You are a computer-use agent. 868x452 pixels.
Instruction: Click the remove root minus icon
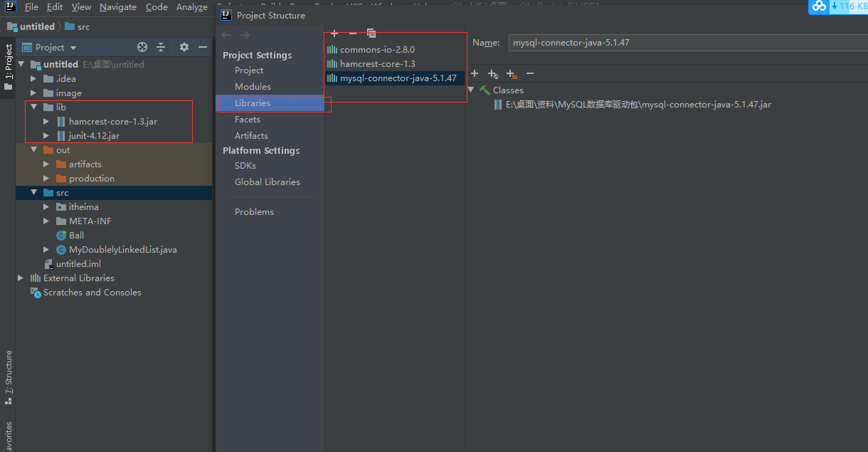click(x=530, y=74)
